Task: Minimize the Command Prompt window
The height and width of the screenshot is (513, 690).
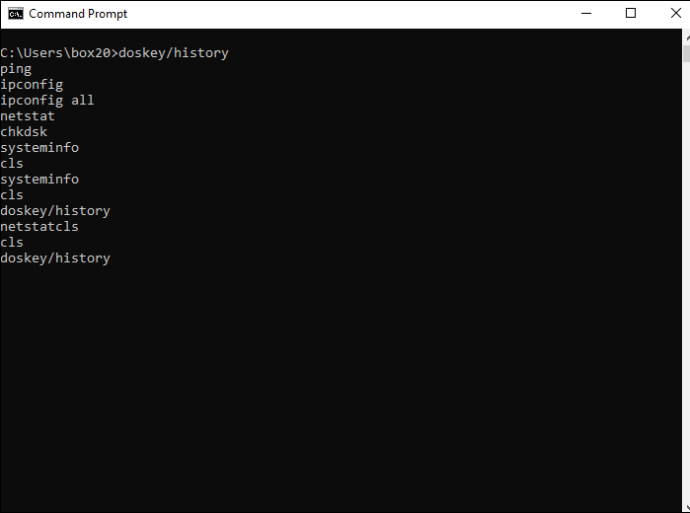Action: (586, 14)
